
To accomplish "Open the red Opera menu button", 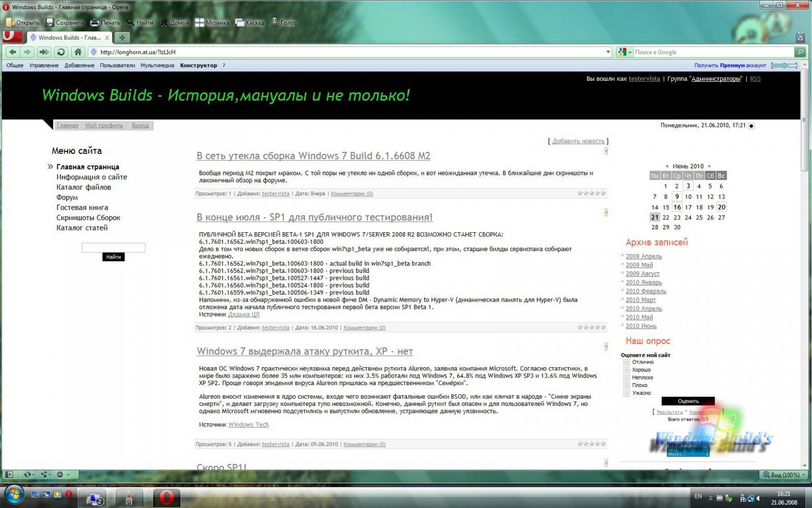I will 13,37.
